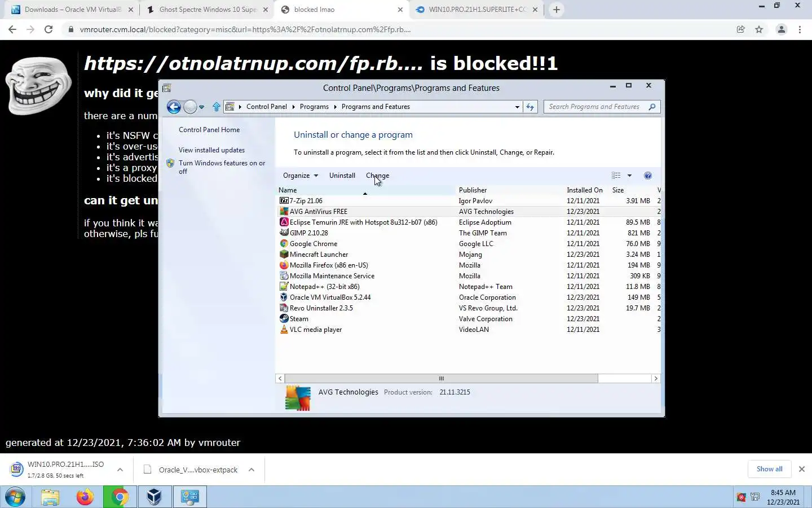Image resolution: width=812 pixels, height=508 pixels.
Task: Click the Up folder arrow icon
Action: pos(217,107)
